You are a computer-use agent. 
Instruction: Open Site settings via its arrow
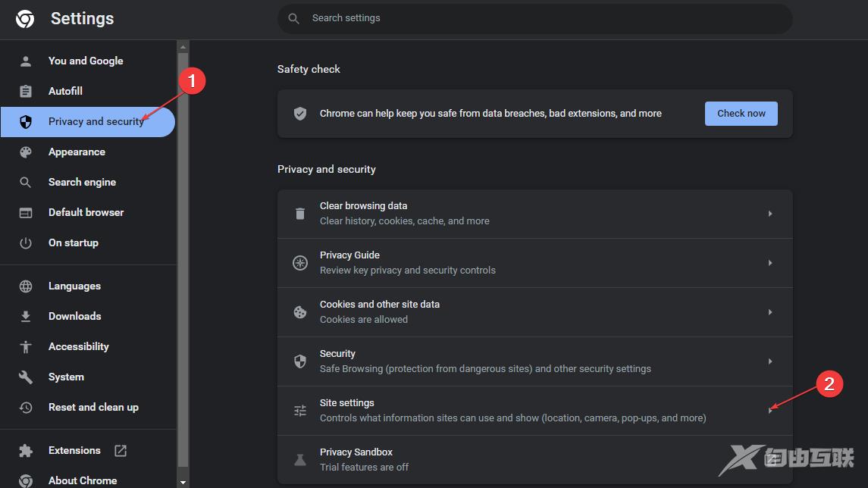tap(770, 411)
